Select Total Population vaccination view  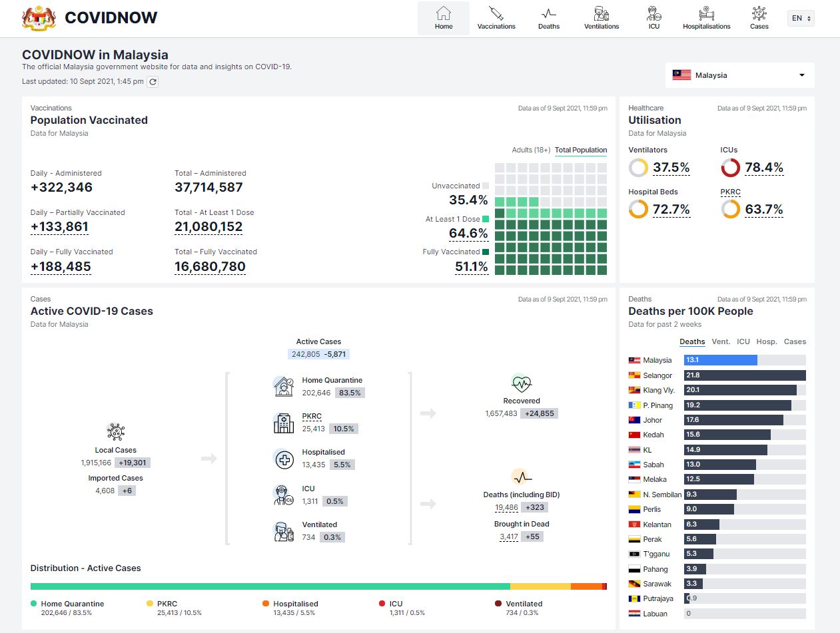[x=581, y=150]
